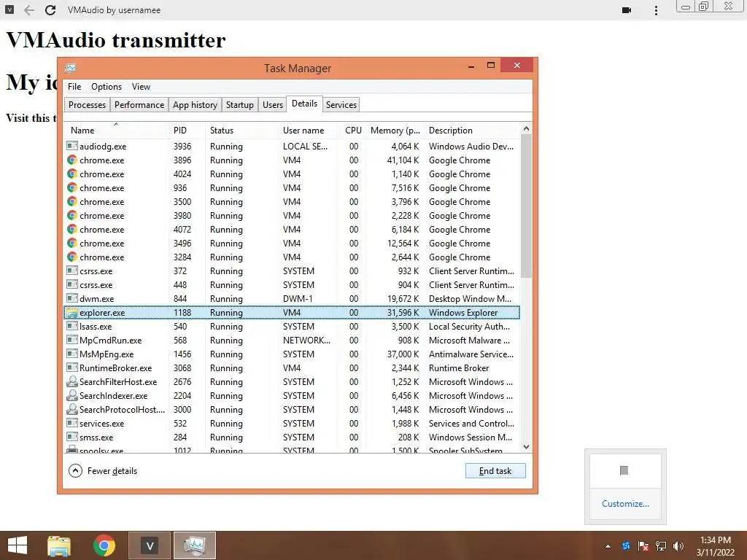
Task: Switch to the Users tab
Action: click(x=273, y=105)
